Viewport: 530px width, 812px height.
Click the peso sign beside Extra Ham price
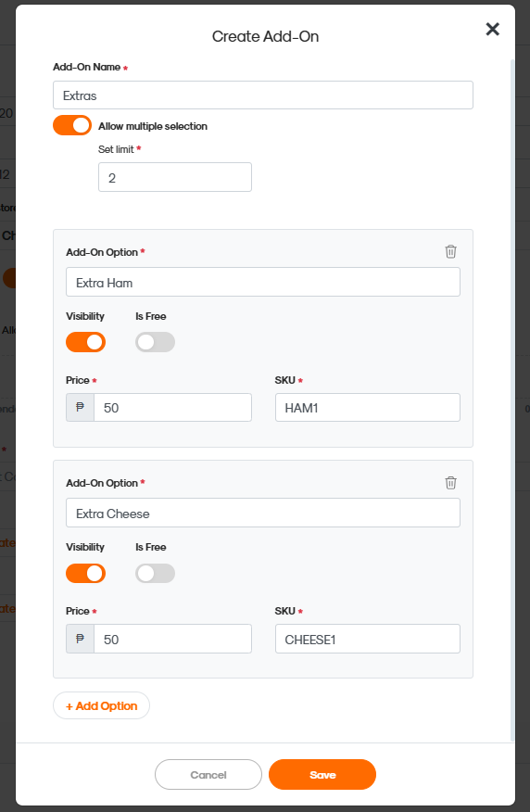(81, 408)
